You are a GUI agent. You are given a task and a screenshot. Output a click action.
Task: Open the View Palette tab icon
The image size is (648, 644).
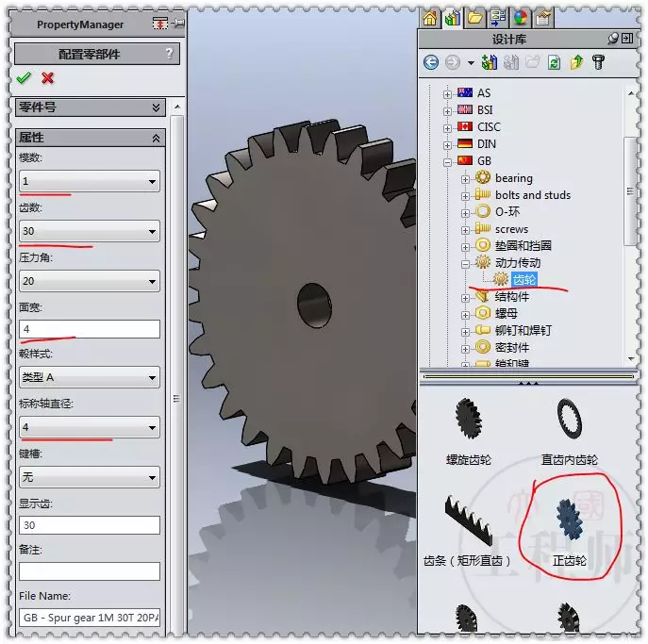click(x=498, y=18)
